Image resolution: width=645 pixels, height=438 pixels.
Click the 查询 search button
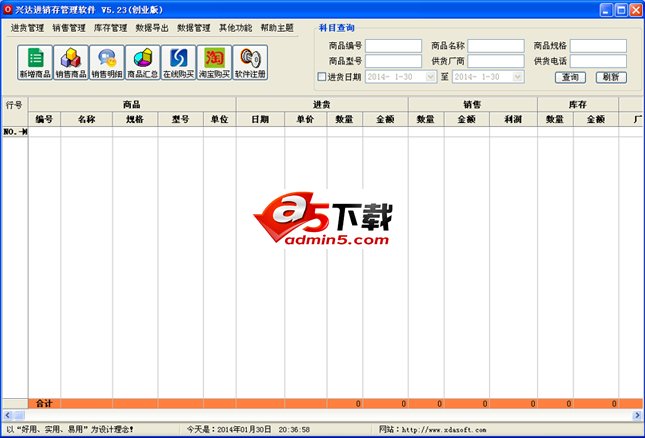coord(570,77)
